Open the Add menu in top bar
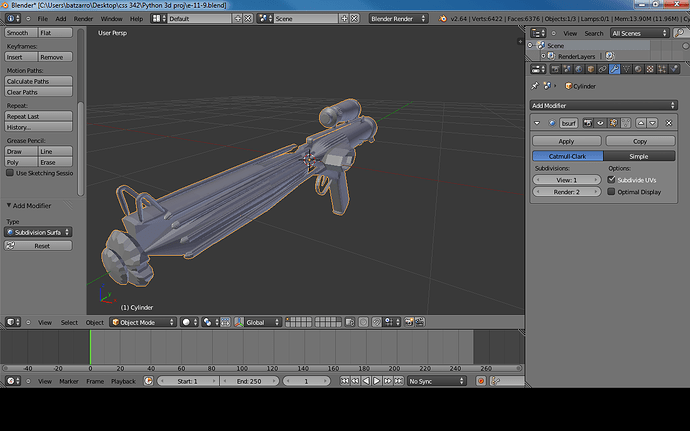The height and width of the screenshot is (431, 690). click(x=61, y=18)
